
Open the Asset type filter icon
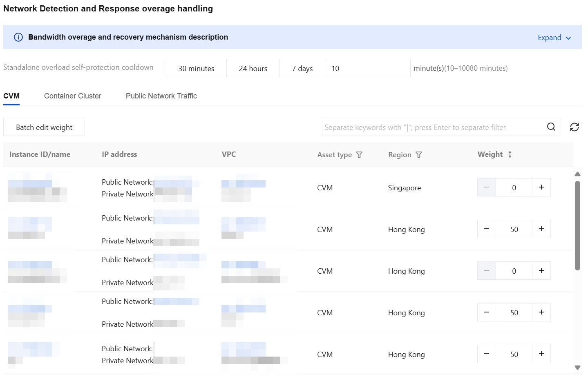coord(359,155)
